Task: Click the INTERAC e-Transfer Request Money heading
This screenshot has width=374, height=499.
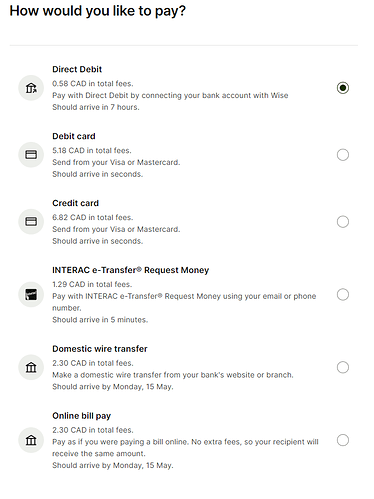Action: [130, 270]
